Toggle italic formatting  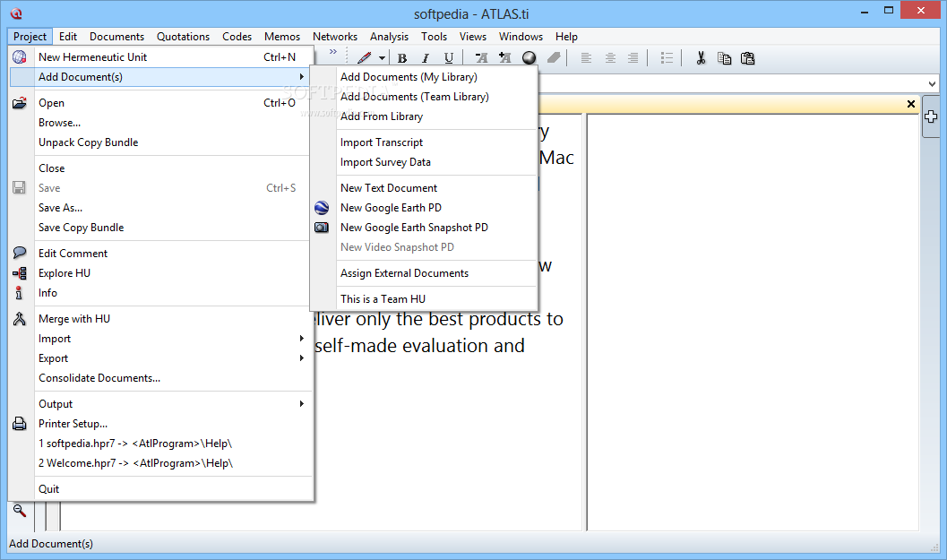coord(426,58)
